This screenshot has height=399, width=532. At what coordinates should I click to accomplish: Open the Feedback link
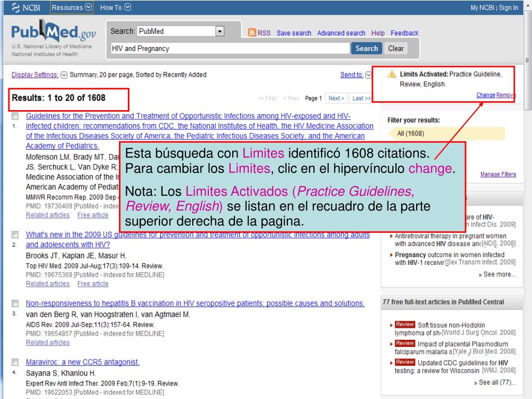pos(404,33)
